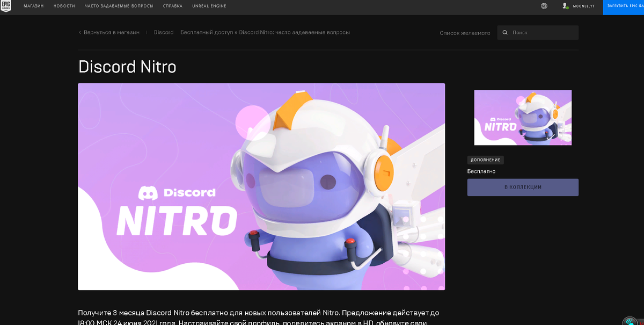Open the Новости menu item
Viewport: 644px width, 325px height.
64,6
